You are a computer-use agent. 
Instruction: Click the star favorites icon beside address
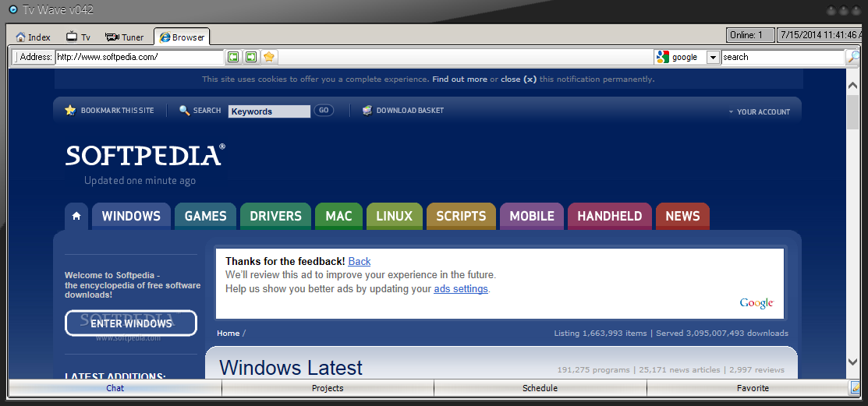(x=269, y=56)
